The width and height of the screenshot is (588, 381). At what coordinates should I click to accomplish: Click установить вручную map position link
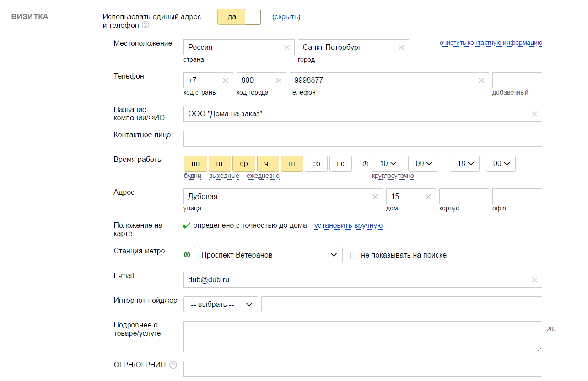coord(348,225)
